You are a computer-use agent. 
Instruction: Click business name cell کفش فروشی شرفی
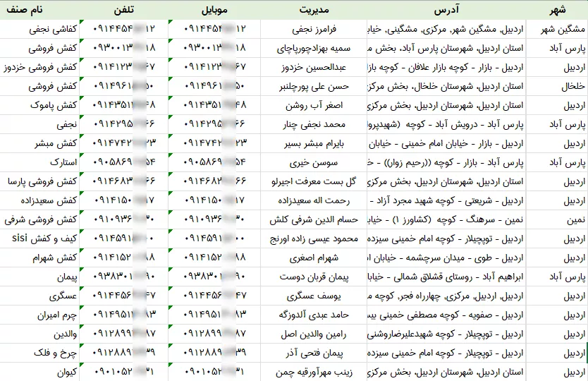(x=40, y=220)
